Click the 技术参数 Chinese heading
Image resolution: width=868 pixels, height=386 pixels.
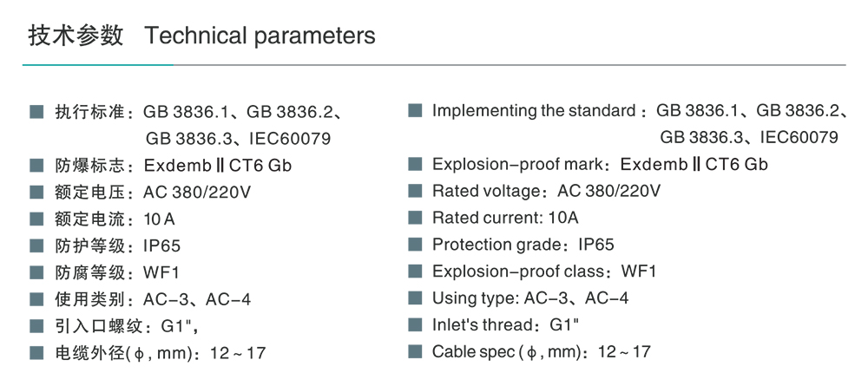[76, 36]
